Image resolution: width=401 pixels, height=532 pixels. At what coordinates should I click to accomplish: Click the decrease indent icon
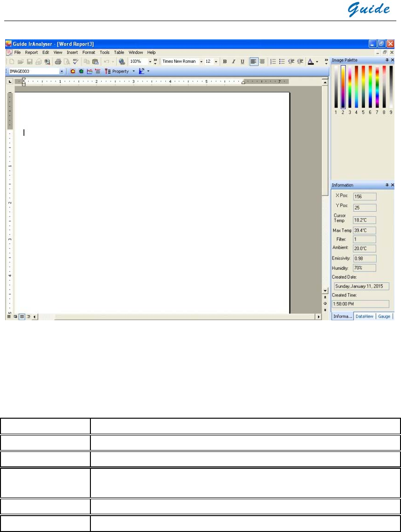pos(291,61)
